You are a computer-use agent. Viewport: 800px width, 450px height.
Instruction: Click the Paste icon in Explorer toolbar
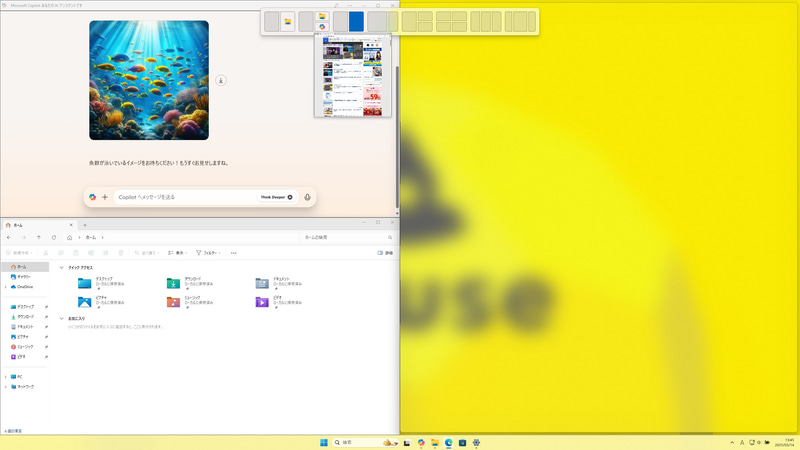tap(76, 253)
